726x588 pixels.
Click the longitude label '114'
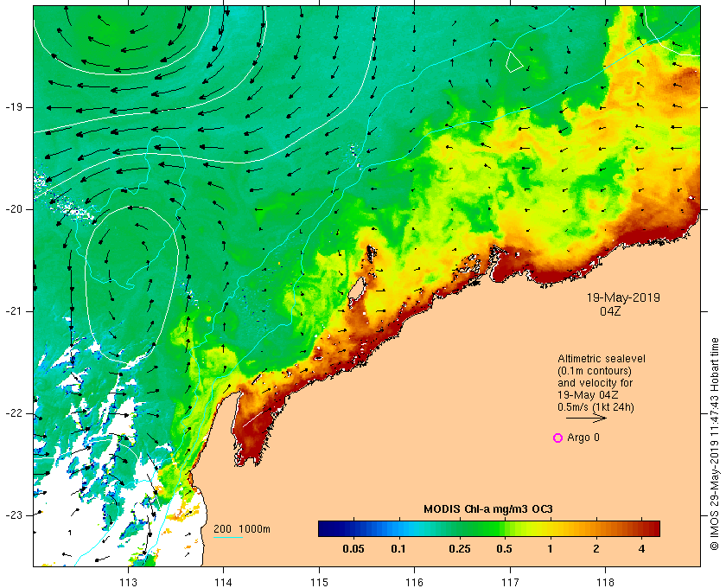pyautogui.click(x=223, y=582)
